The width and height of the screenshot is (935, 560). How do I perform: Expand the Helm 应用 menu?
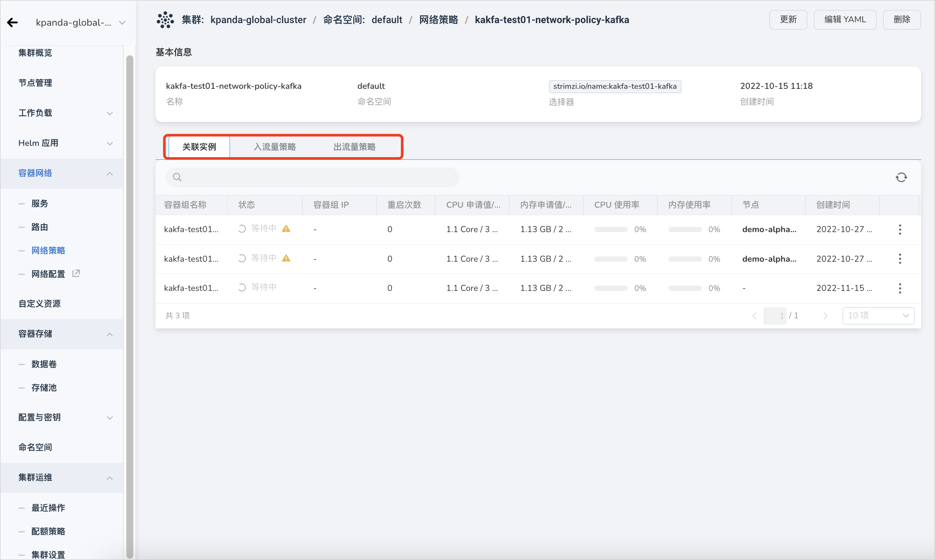pyautogui.click(x=62, y=143)
